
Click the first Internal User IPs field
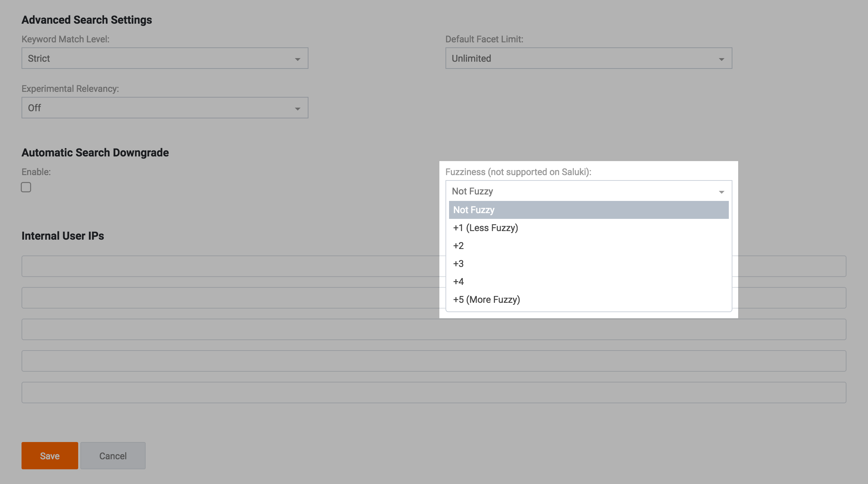[x=230, y=266]
